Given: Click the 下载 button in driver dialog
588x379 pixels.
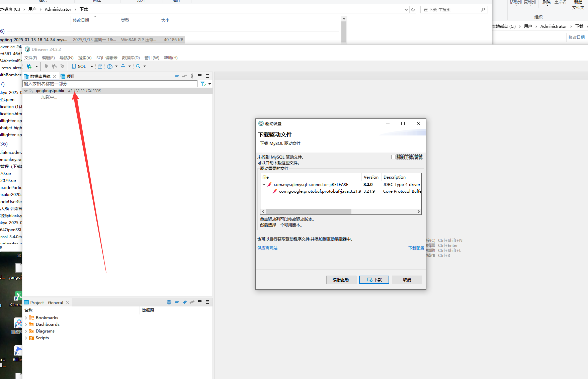Looking at the screenshot, I should tap(374, 280).
